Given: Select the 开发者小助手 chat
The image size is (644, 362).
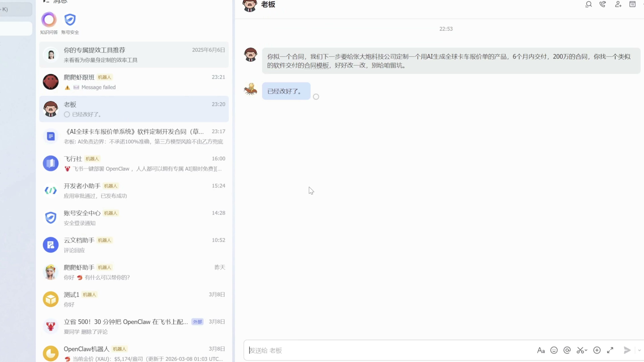Looking at the screenshot, I should [134, 191].
